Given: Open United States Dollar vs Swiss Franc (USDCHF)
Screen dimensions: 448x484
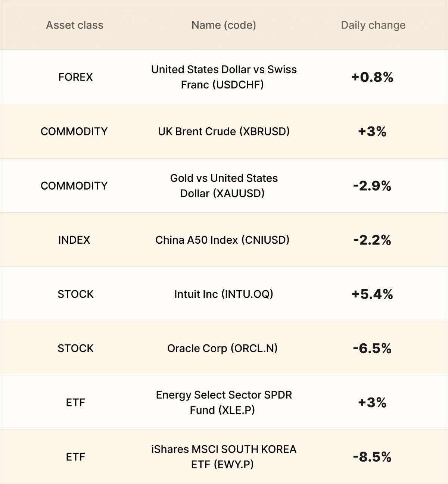Looking at the screenshot, I should [224, 77].
